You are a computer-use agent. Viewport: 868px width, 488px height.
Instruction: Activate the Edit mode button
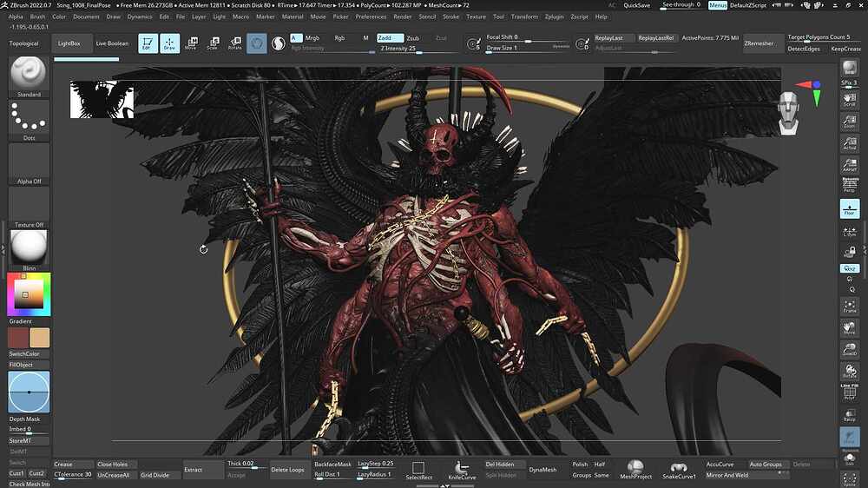[x=148, y=43]
